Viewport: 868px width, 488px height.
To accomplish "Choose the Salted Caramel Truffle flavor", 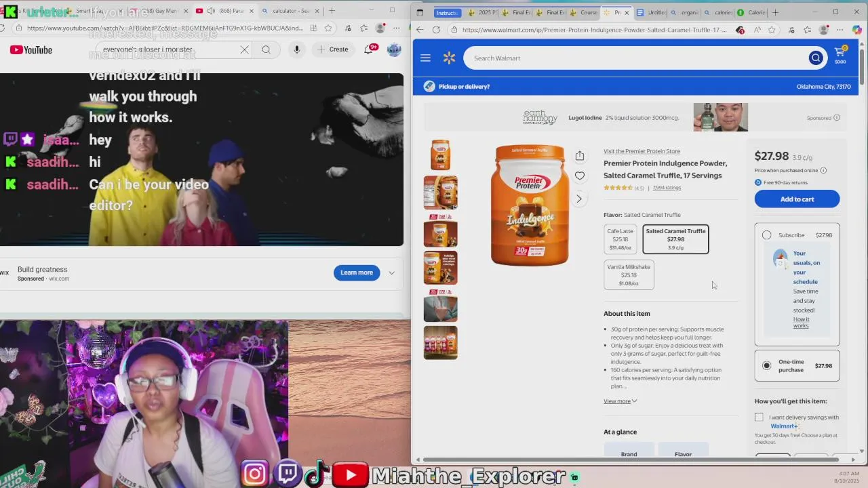I will click(x=675, y=239).
